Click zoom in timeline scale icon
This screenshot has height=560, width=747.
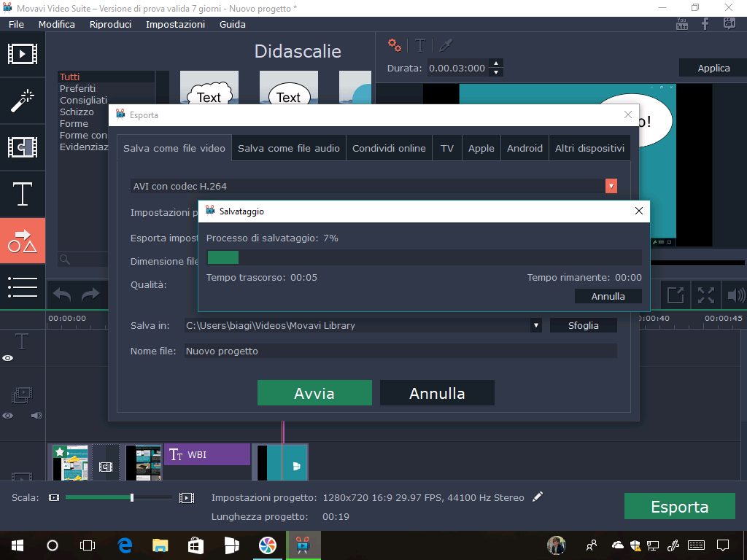[187, 498]
